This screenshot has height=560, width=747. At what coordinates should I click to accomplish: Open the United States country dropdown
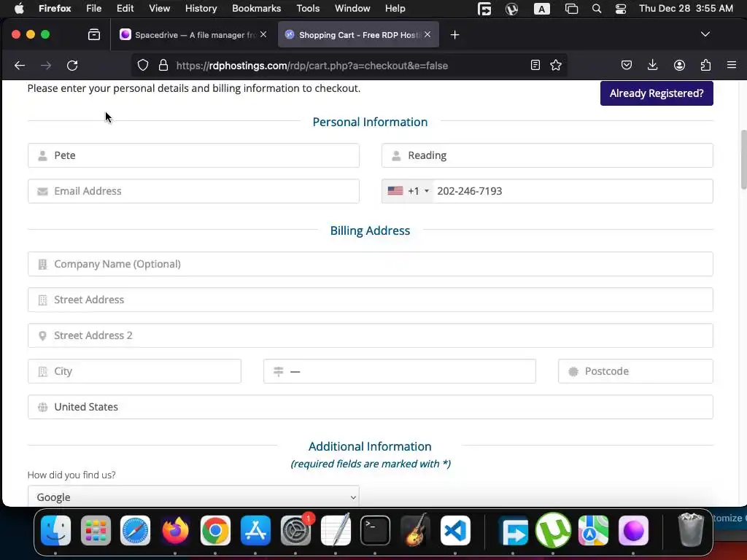(x=370, y=407)
